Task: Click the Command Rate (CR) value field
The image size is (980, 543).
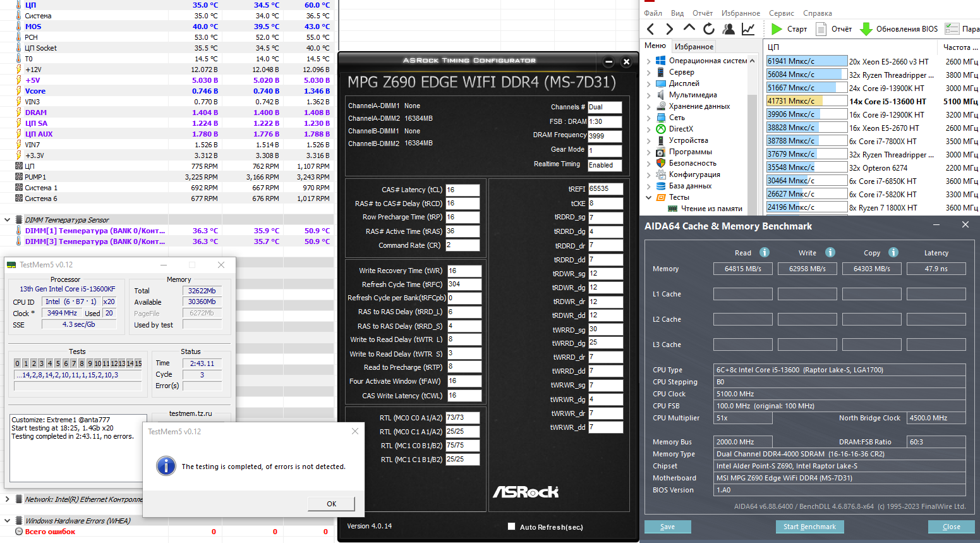Action: [463, 245]
